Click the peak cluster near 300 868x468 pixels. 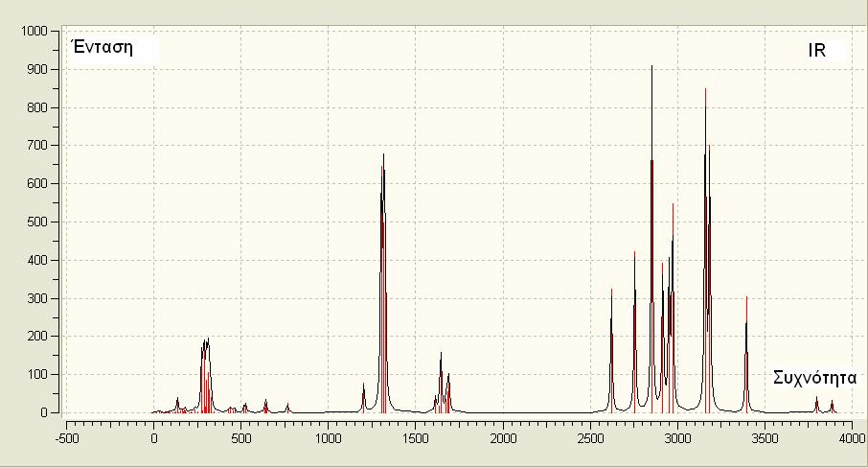coord(205,375)
